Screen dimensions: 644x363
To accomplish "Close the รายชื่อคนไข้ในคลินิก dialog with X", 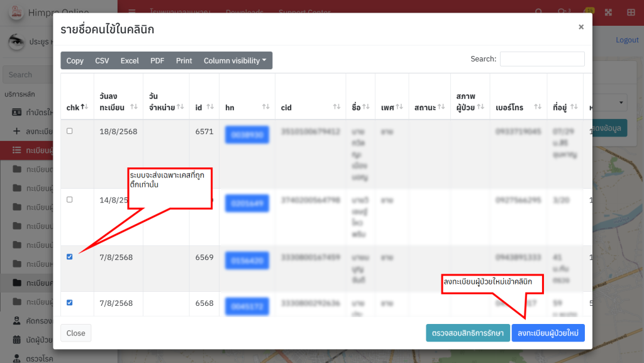I will 581,27.
